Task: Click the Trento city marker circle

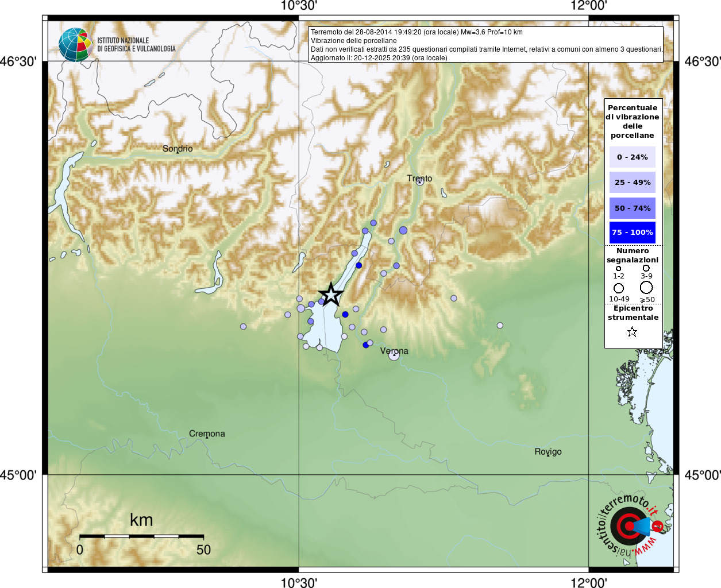Action: [420, 181]
